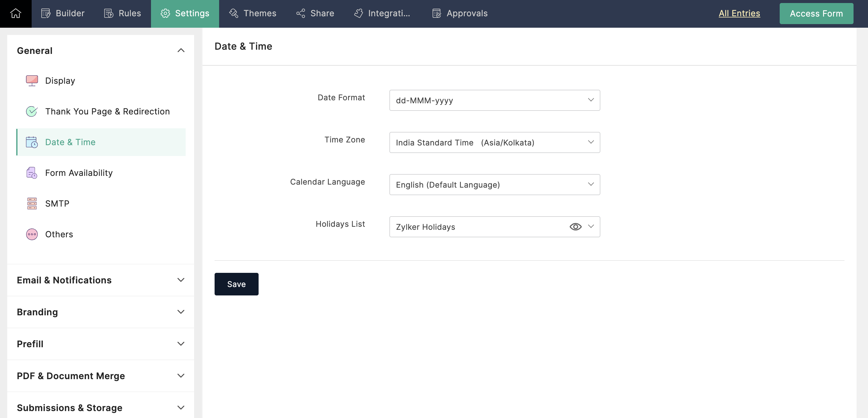Collapse the General section
Image resolution: width=868 pixels, height=418 pixels.
181,51
